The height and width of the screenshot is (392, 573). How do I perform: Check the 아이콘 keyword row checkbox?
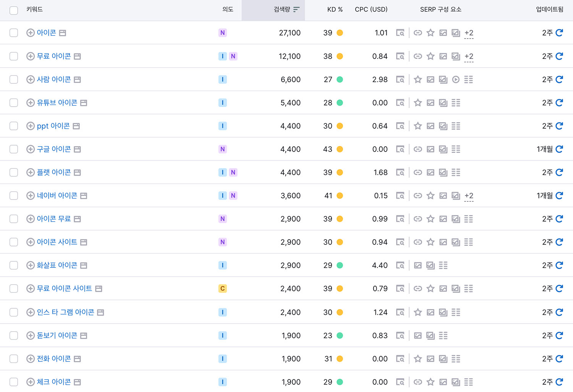(x=14, y=33)
